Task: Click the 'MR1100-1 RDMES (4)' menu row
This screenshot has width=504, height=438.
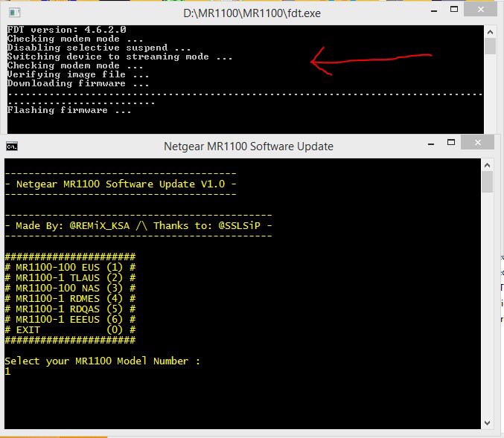Action: pos(71,298)
